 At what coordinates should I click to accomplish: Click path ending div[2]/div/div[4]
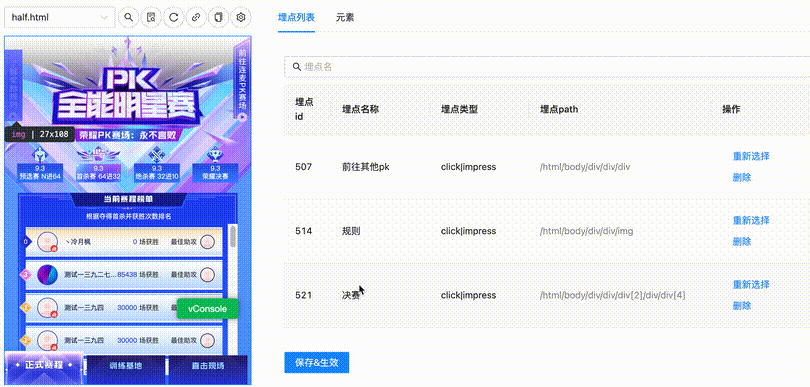pos(612,295)
